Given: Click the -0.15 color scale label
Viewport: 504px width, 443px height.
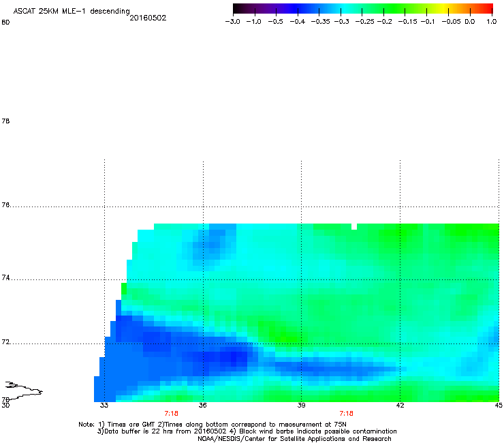Looking at the screenshot, I should (x=407, y=22).
